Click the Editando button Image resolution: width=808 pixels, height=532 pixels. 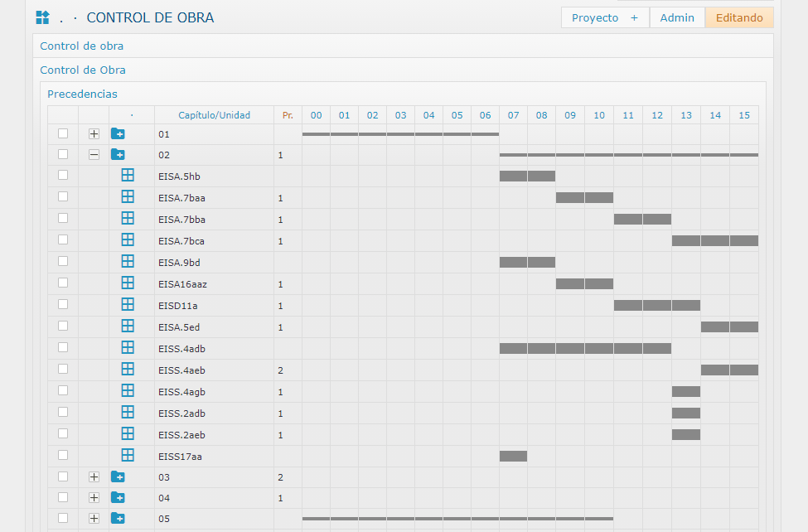point(739,17)
